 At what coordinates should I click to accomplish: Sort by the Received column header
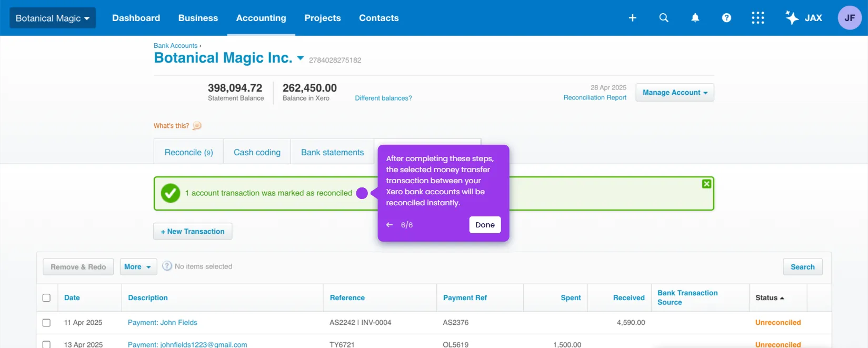(628, 298)
